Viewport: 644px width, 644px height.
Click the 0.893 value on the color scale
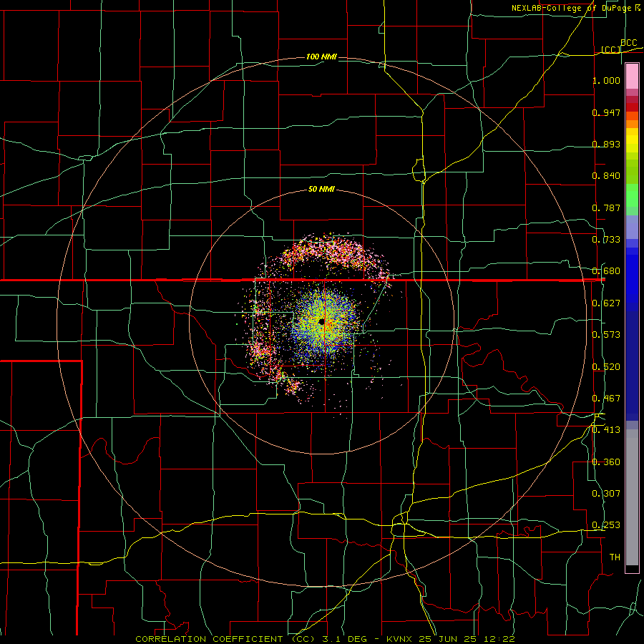pos(606,144)
